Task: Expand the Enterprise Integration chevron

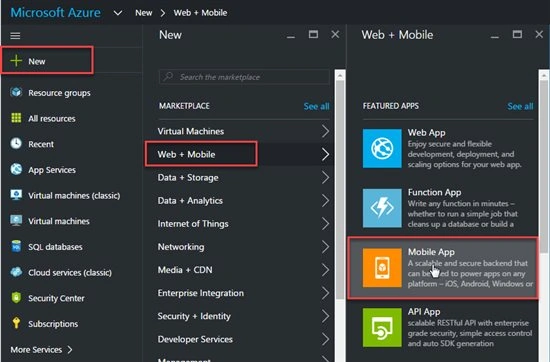Action: [x=326, y=293]
